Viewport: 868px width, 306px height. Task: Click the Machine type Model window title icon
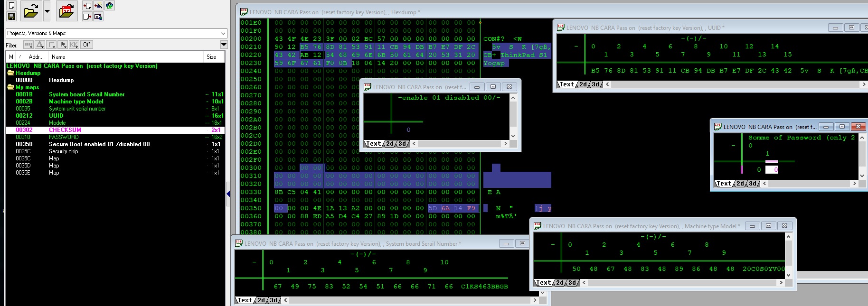537,226
